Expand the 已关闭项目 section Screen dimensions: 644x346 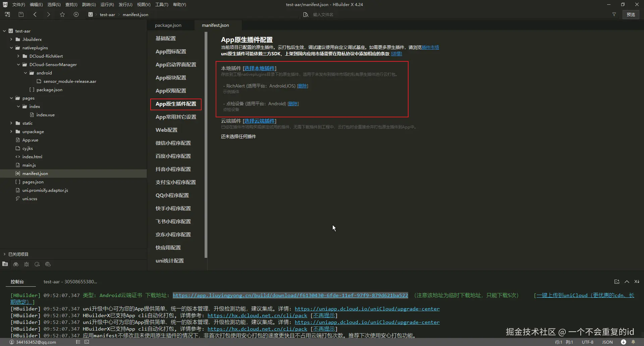[x=4, y=254]
